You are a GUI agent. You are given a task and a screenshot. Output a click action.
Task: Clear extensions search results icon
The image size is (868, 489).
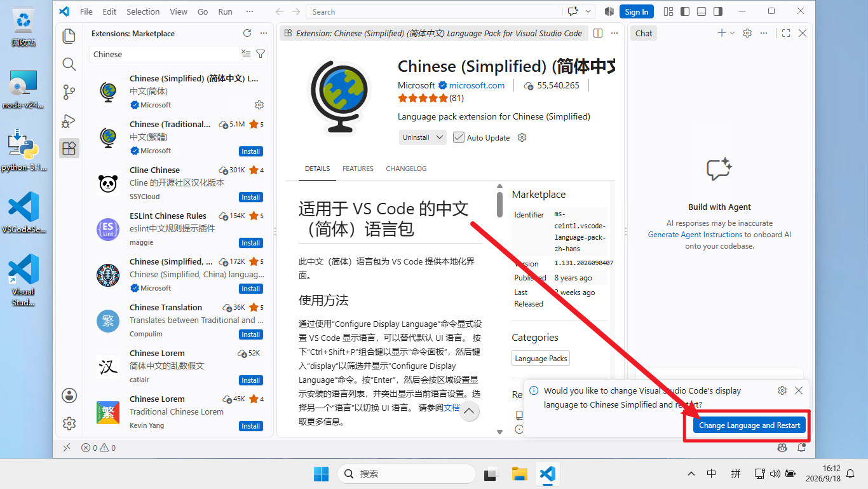[247, 54]
